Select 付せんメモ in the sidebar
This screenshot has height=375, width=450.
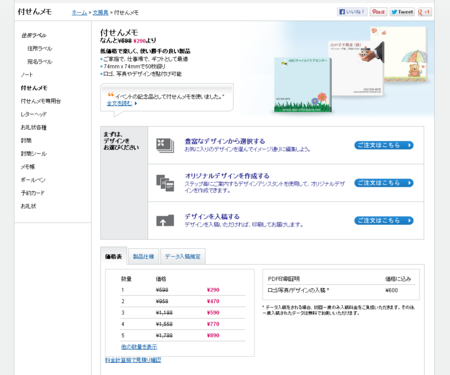(34, 88)
